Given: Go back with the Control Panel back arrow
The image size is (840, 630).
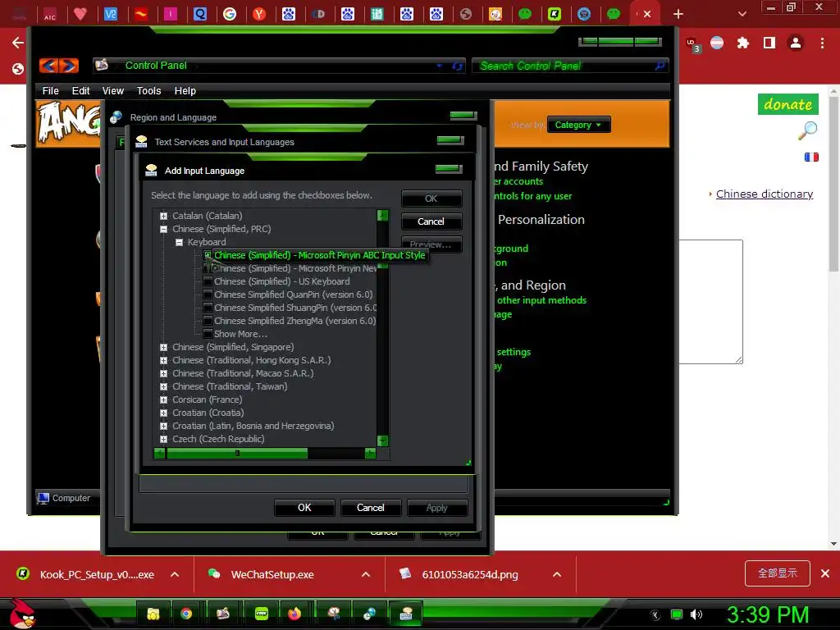Looking at the screenshot, I should pyautogui.click(x=49, y=66).
